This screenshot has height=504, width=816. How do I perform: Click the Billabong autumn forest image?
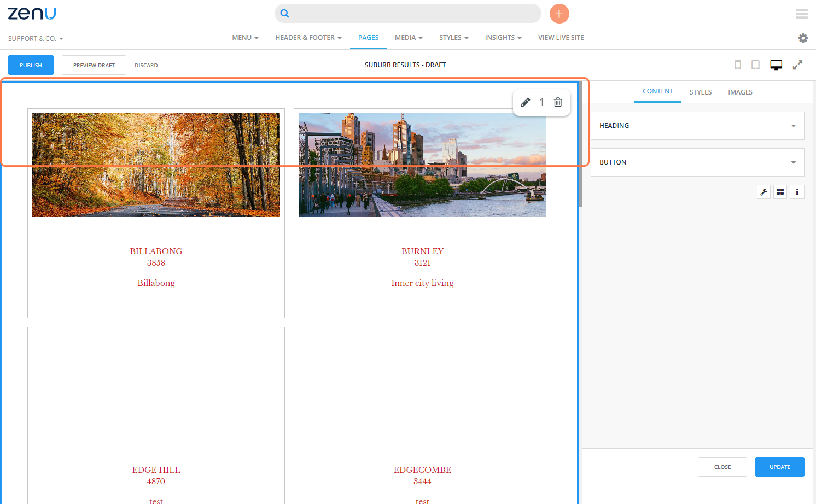[156, 165]
